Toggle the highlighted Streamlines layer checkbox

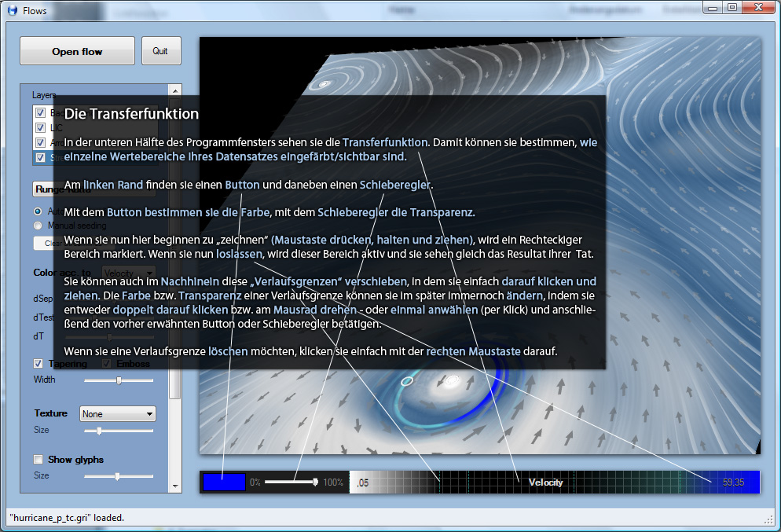(41, 157)
